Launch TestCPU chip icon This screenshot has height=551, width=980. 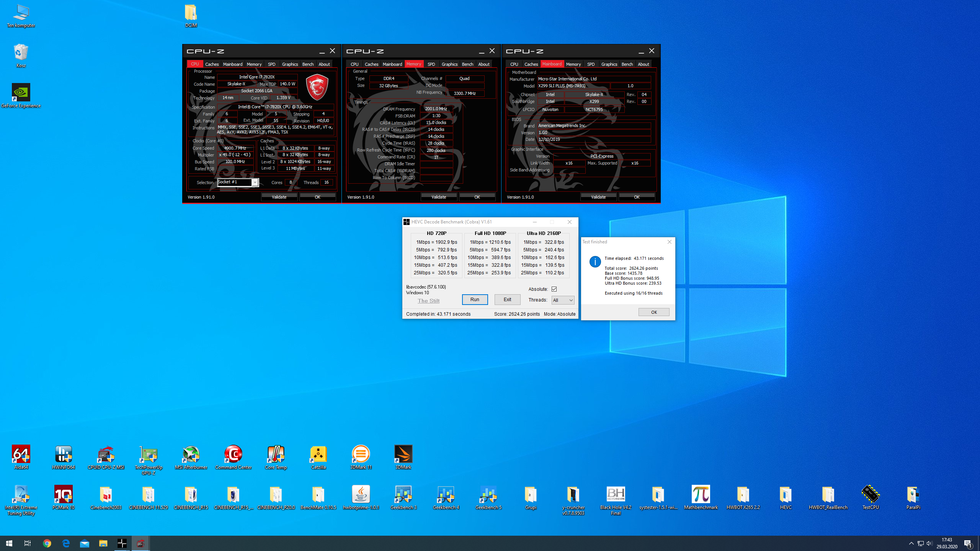point(871,497)
